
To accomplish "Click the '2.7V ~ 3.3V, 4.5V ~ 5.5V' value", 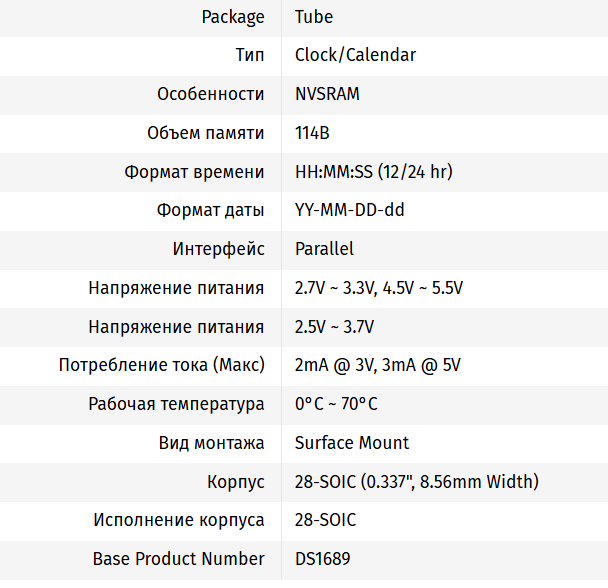I will pos(379,288).
